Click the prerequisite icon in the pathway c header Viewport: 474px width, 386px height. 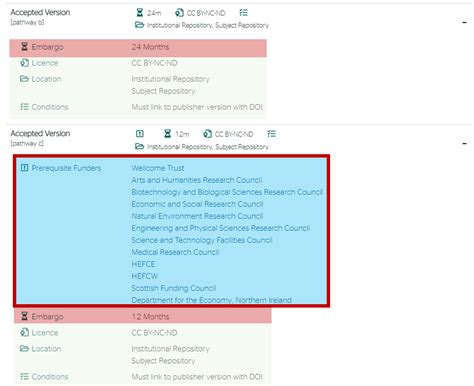click(x=140, y=134)
